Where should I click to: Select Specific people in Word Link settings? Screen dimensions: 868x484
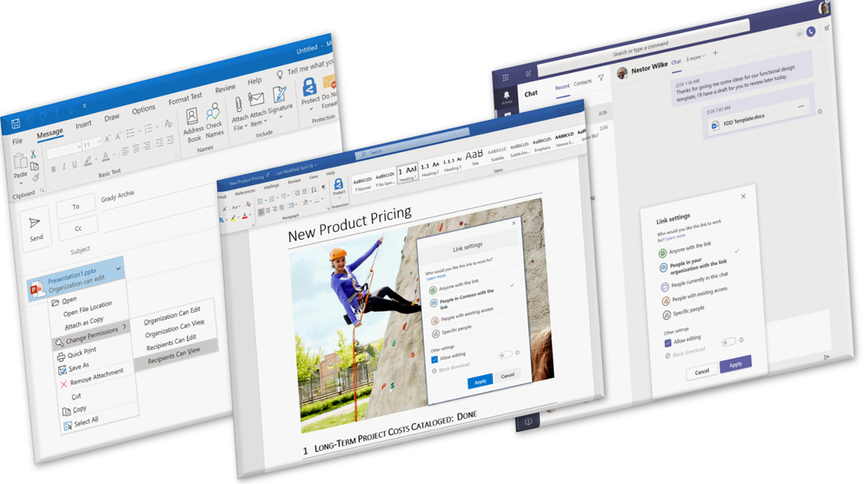click(453, 331)
